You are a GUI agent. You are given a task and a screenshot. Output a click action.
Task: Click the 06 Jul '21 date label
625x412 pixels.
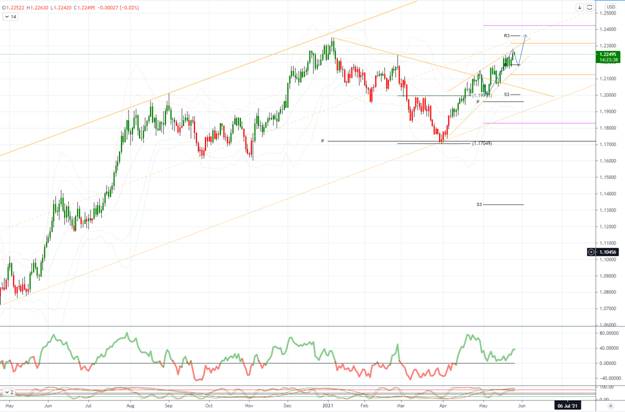click(567, 406)
